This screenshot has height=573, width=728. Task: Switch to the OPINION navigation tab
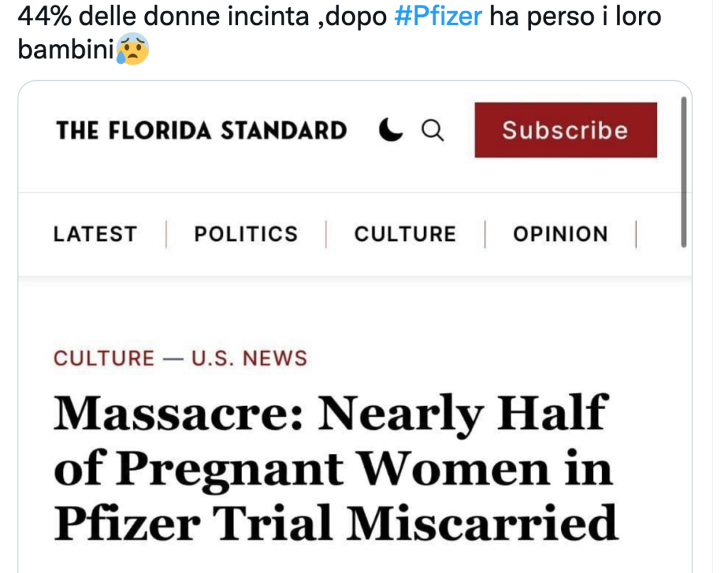[560, 233]
